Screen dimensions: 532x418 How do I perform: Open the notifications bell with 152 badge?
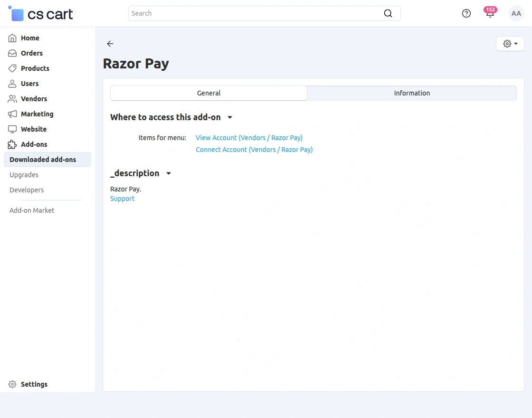[x=490, y=13]
